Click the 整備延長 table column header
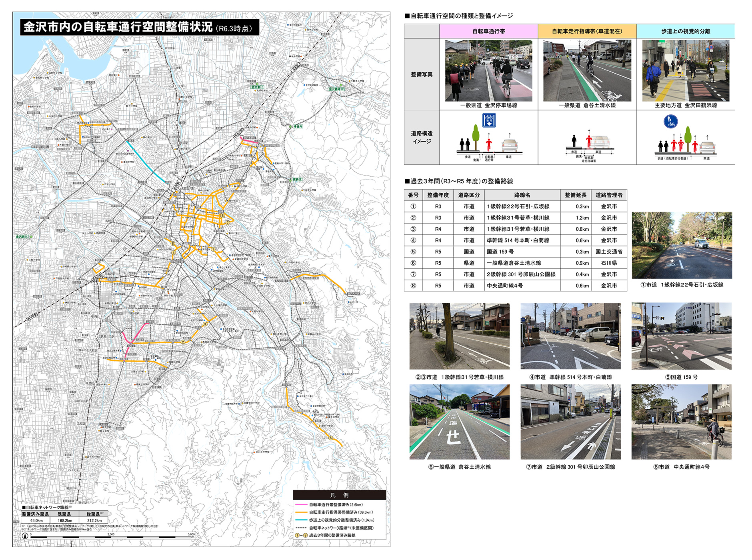The width and height of the screenshot is (752, 560). tap(576, 195)
